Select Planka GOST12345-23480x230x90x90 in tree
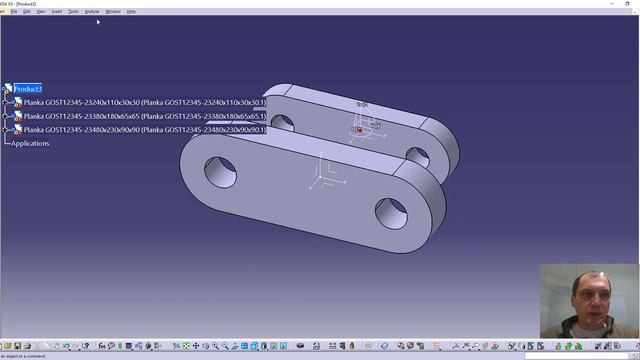This screenshot has height=360, width=640. pyautogui.click(x=144, y=130)
